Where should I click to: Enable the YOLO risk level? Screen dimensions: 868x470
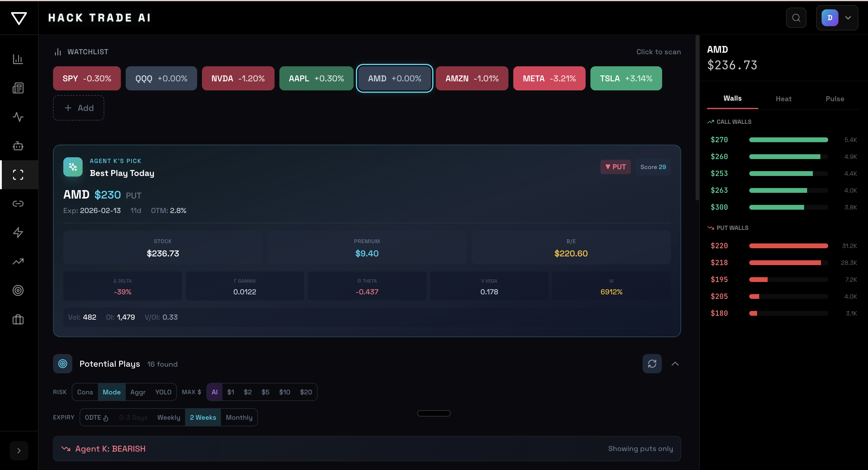pos(163,392)
